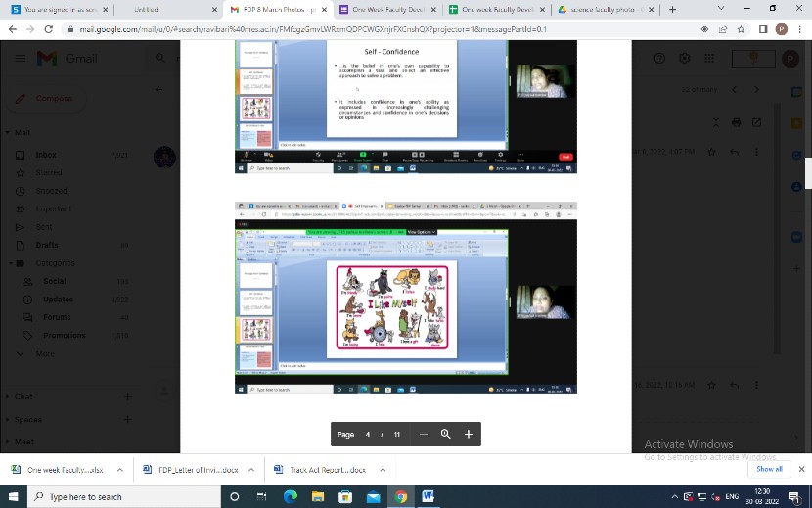Bookmark this page with the star icon
812x508 pixels.
point(743,29)
